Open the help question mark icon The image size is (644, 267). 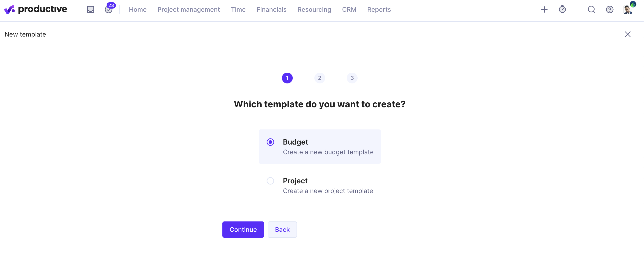(610, 9)
